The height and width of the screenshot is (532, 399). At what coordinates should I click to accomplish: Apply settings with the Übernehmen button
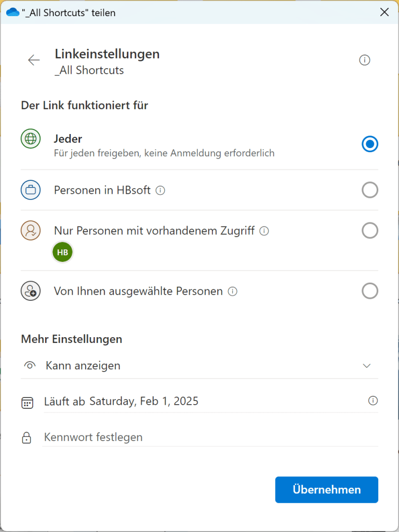point(326,489)
